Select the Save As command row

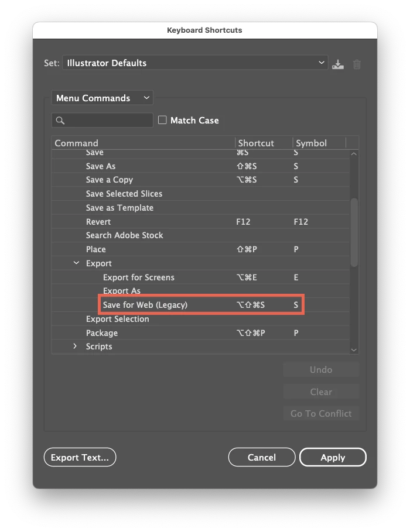pyautogui.click(x=200, y=166)
